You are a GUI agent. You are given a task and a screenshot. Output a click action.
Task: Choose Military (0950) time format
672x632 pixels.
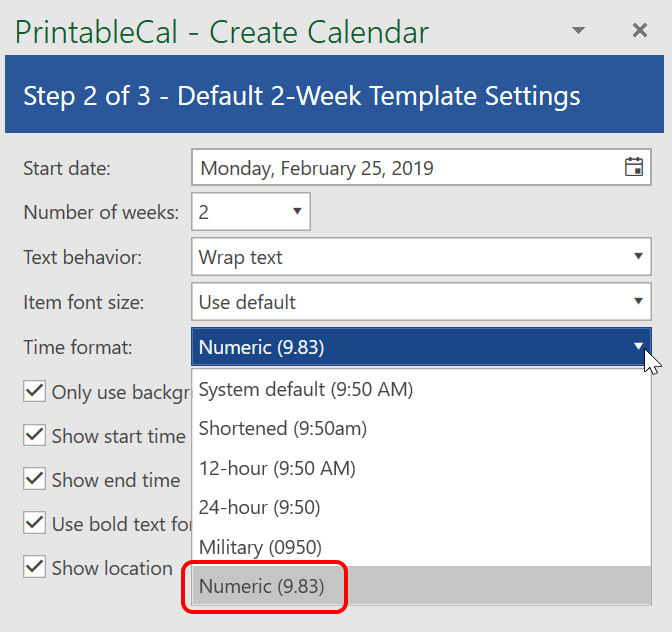[260, 547]
